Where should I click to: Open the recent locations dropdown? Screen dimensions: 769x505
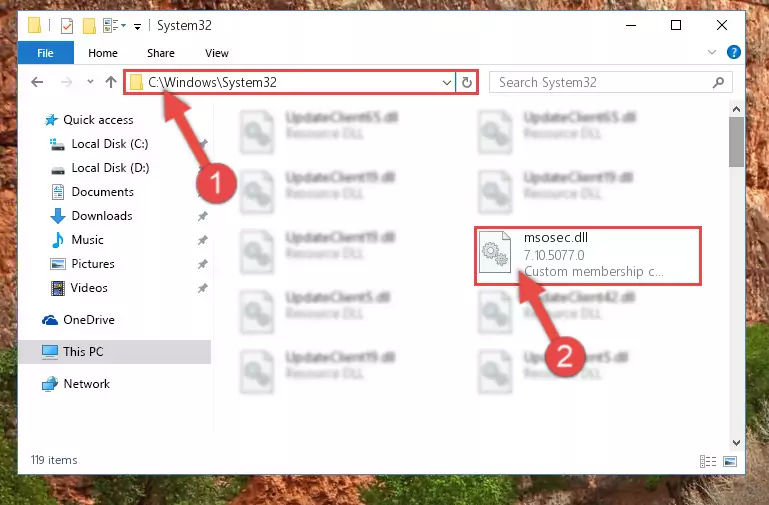90,82
